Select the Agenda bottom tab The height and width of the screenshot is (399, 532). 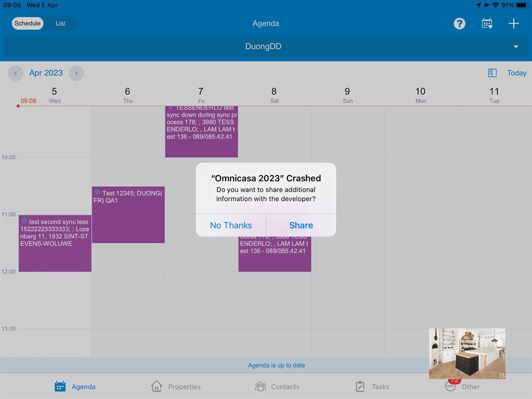pyautogui.click(x=75, y=387)
